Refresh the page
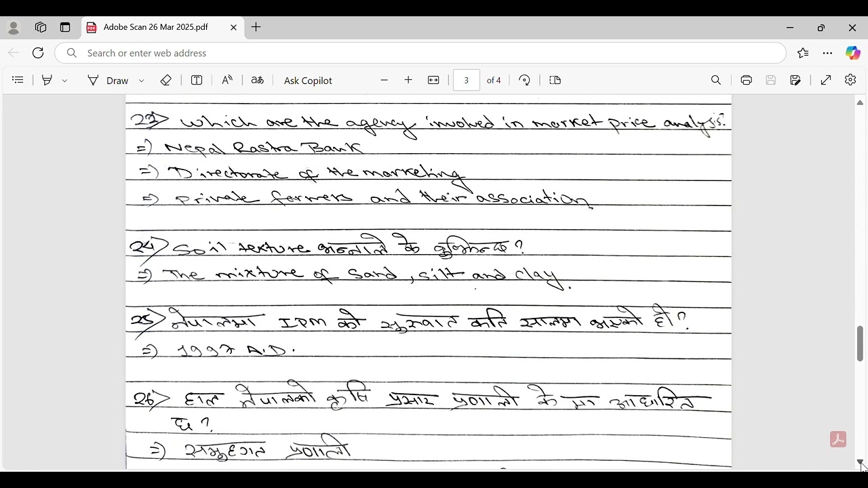This screenshot has width=868, height=488. pos(38,53)
